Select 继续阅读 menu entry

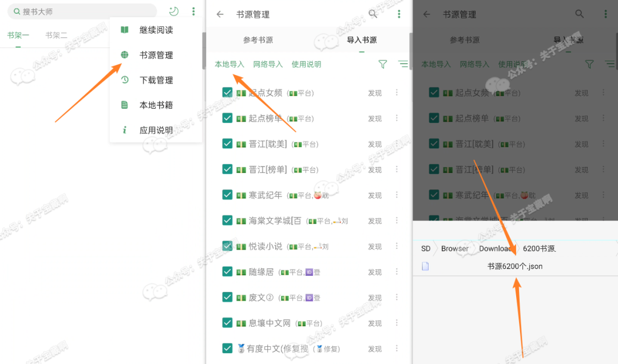[x=156, y=30]
